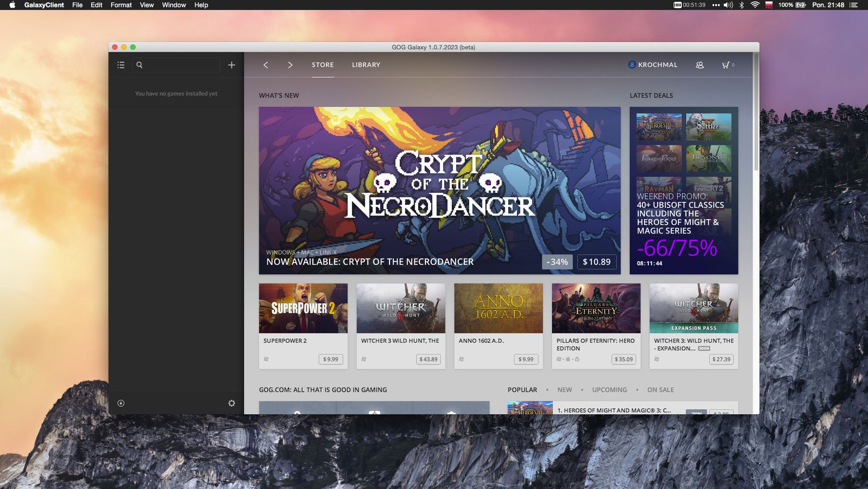
Task: Click Pillars of Eternity $35.09 price button
Action: point(624,359)
